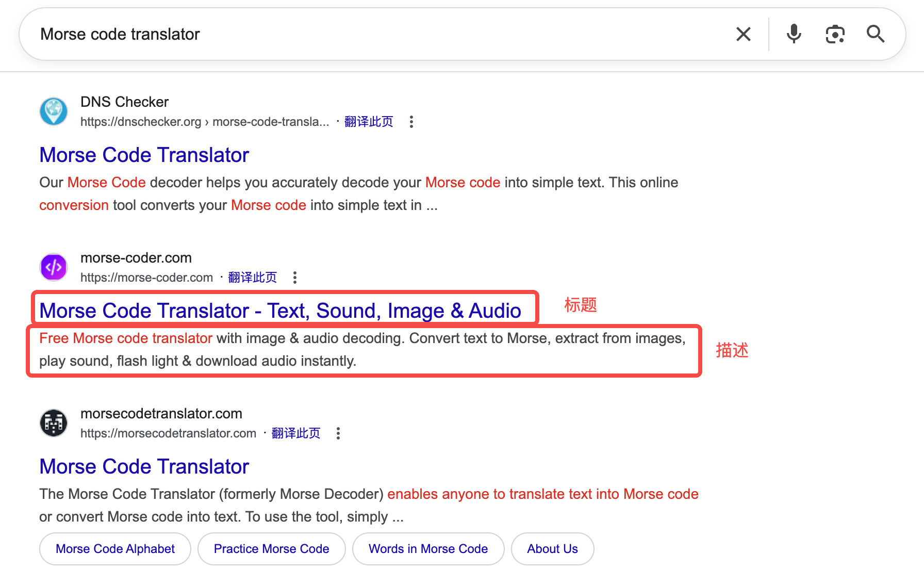Click the DNS Checker site name
Screen dimensions: 924x585
125,102
